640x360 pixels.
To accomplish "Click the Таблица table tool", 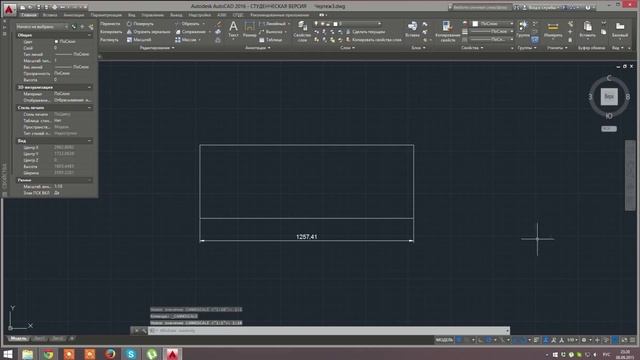I will pos(270,40).
